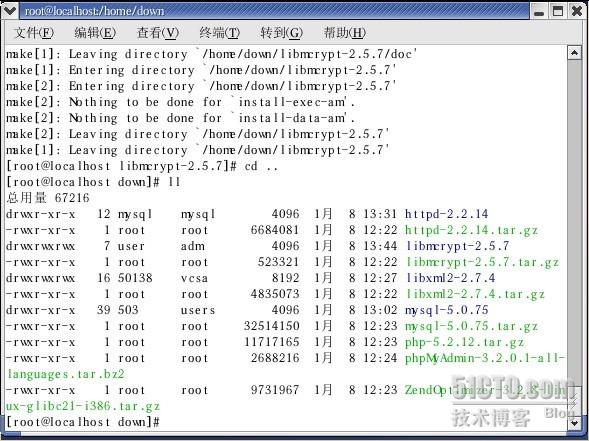This screenshot has width=589, height=441.
Task: Click the ux-glibc21-i386.tar.gz wrapped text
Action: click(83, 406)
